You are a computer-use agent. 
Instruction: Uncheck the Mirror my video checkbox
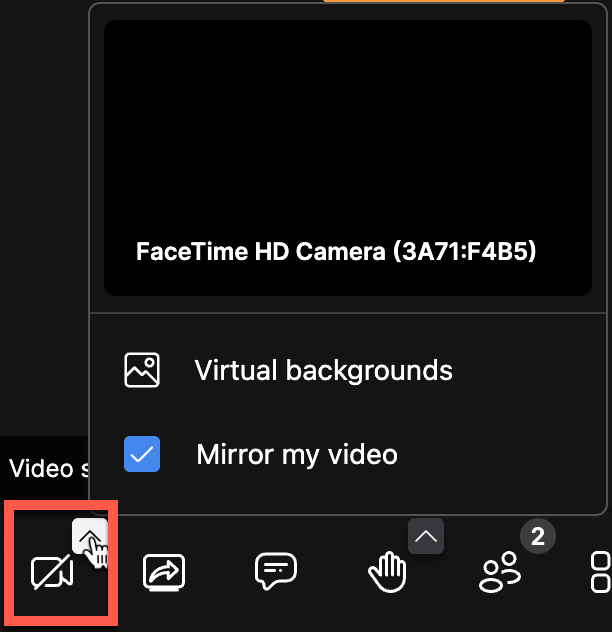142,454
